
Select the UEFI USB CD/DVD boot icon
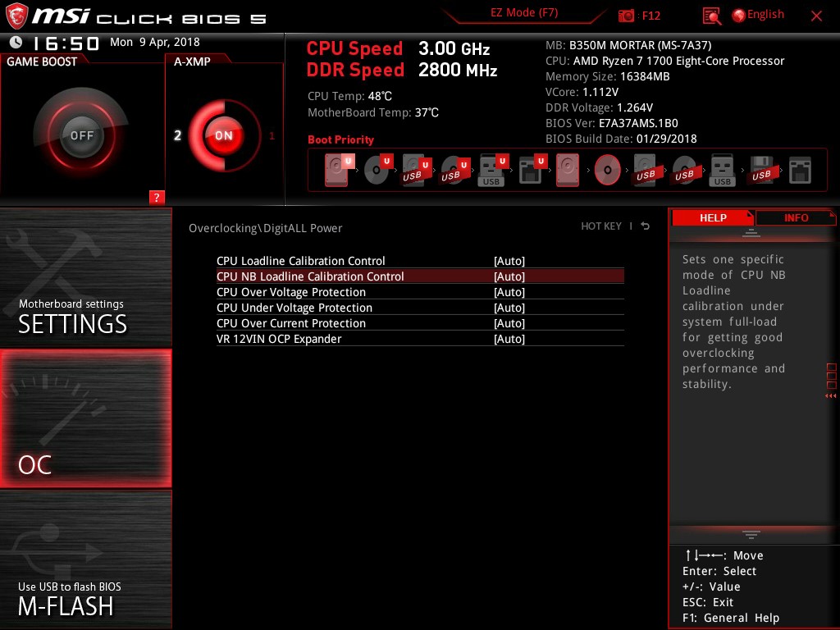click(455, 170)
